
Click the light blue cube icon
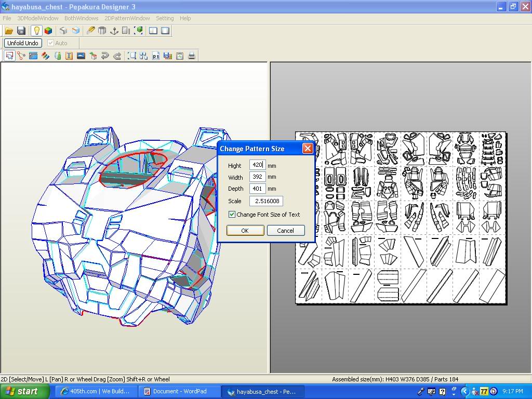(76, 31)
